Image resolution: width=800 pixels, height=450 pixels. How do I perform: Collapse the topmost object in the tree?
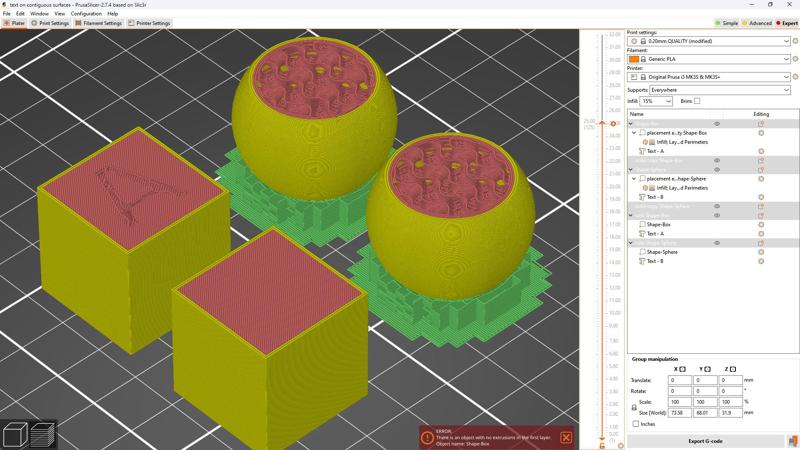(x=631, y=124)
